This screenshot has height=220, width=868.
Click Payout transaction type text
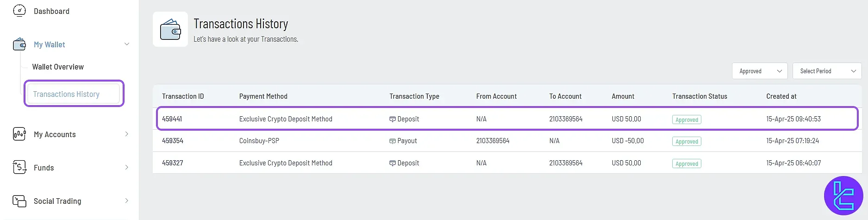(x=407, y=141)
